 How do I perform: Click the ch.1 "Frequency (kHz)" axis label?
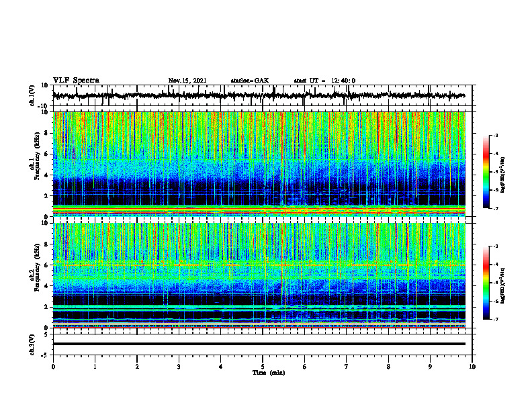(36, 156)
